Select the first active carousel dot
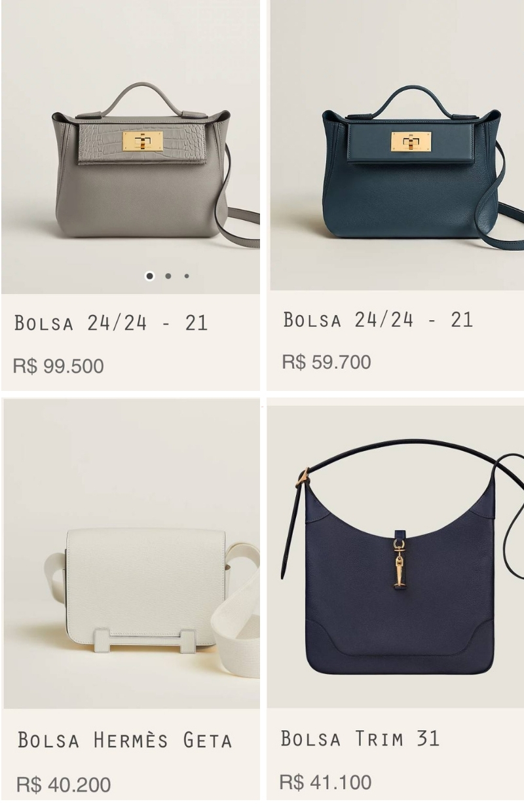The image size is (524, 812). 149,276
